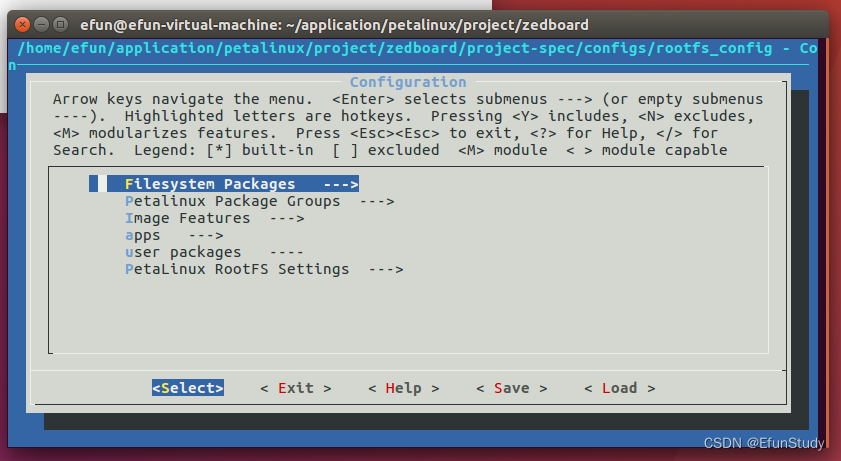The image size is (841, 461).
Task: Activate the <Select> button
Action: coord(188,388)
